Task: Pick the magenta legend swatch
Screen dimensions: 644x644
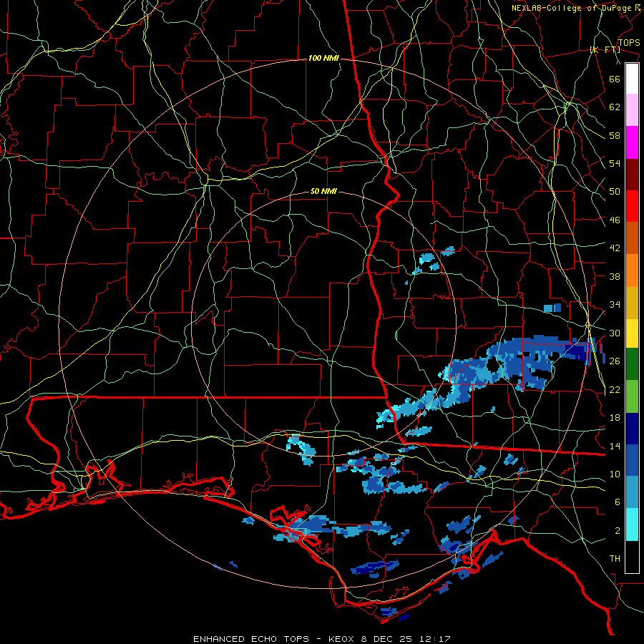Action: tap(632, 142)
